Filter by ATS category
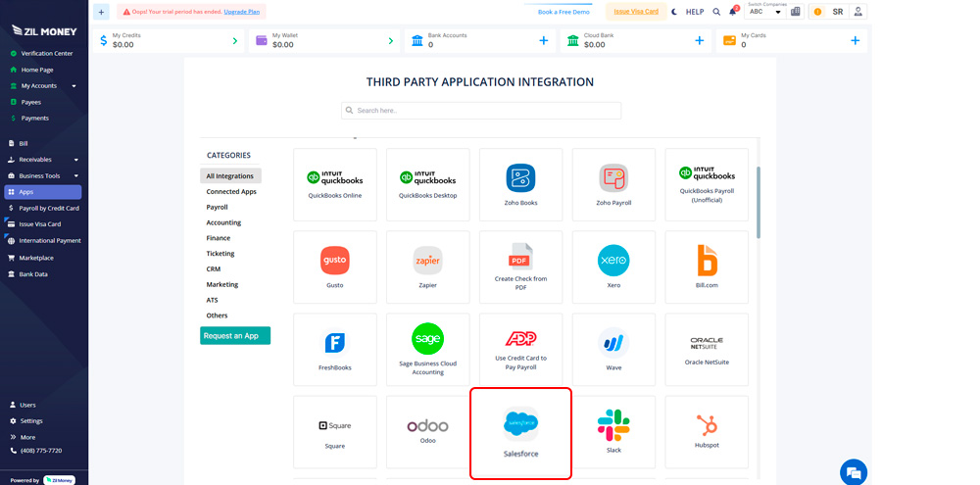The image size is (980, 485). (212, 300)
